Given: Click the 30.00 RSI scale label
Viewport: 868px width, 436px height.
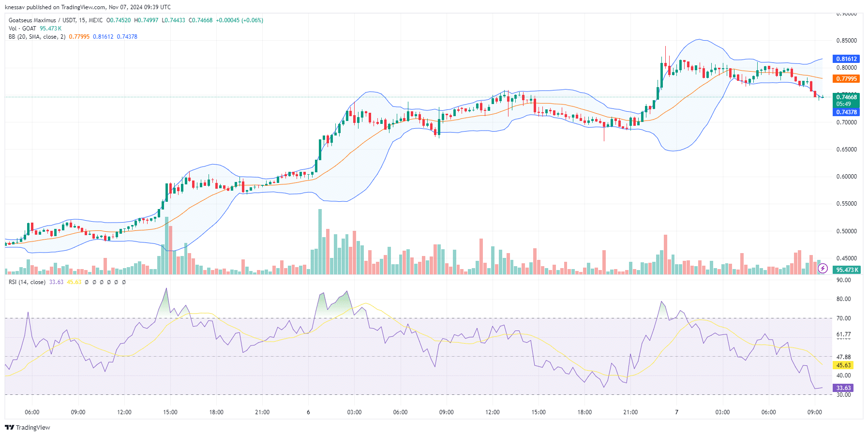Looking at the screenshot, I should click(843, 395).
